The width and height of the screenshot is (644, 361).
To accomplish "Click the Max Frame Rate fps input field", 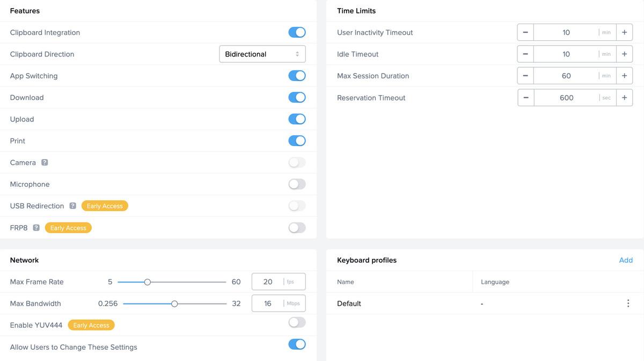I will (x=268, y=282).
